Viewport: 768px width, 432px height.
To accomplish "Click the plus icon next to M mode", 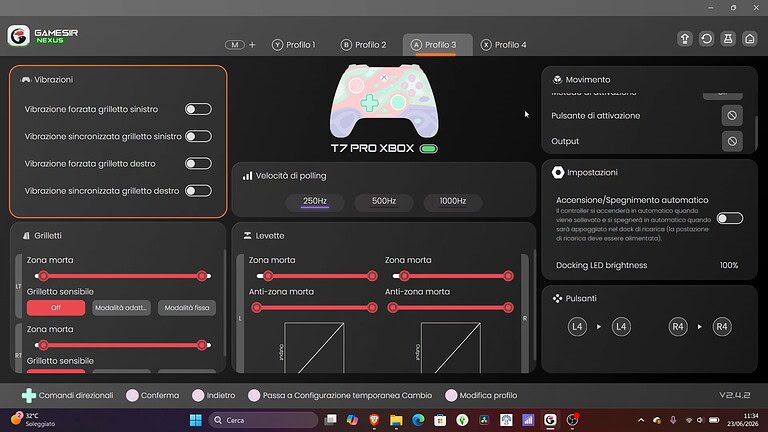I will [252, 45].
